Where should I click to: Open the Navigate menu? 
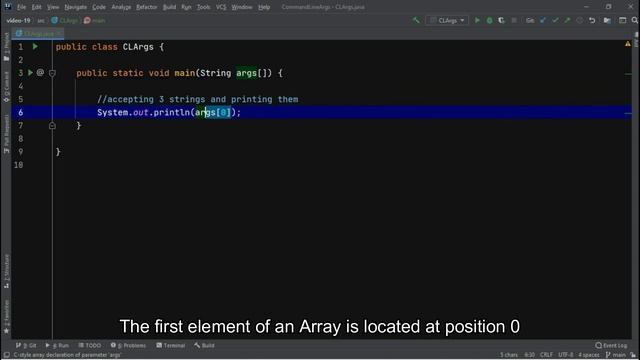(76, 7)
